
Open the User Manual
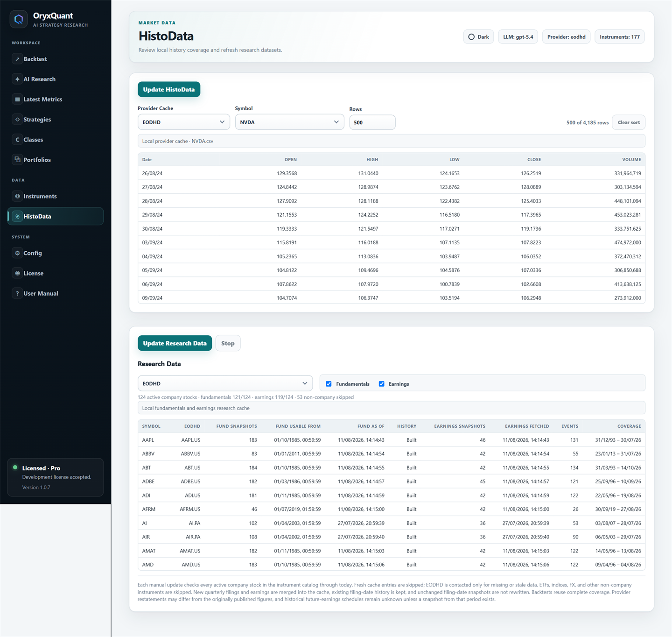click(x=56, y=293)
